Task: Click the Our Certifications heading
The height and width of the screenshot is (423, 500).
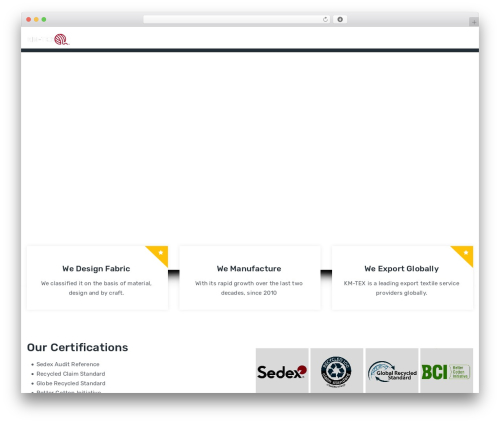Action: (77, 347)
